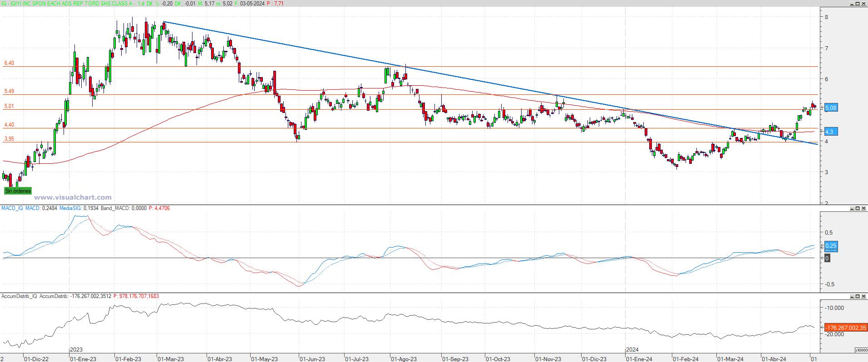868x362 pixels.
Task: Click the 'P: 4,4706' MACD readout
Action: [x=159, y=208]
